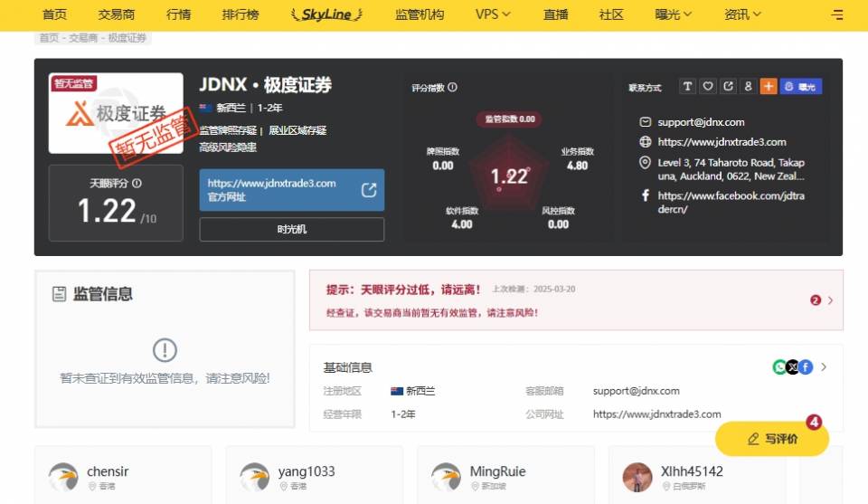Click the email envelope icon
The image size is (868, 504).
(645, 122)
